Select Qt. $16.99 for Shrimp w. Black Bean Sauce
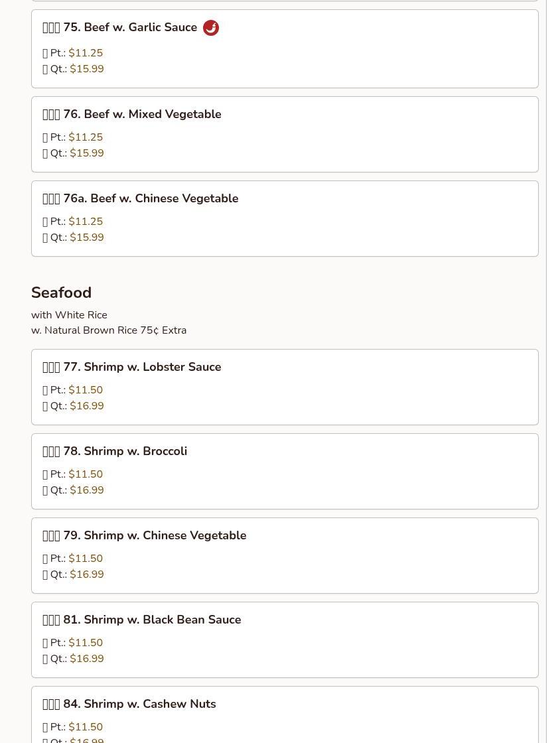Screen dimensions: 560x743 [73, 659]
